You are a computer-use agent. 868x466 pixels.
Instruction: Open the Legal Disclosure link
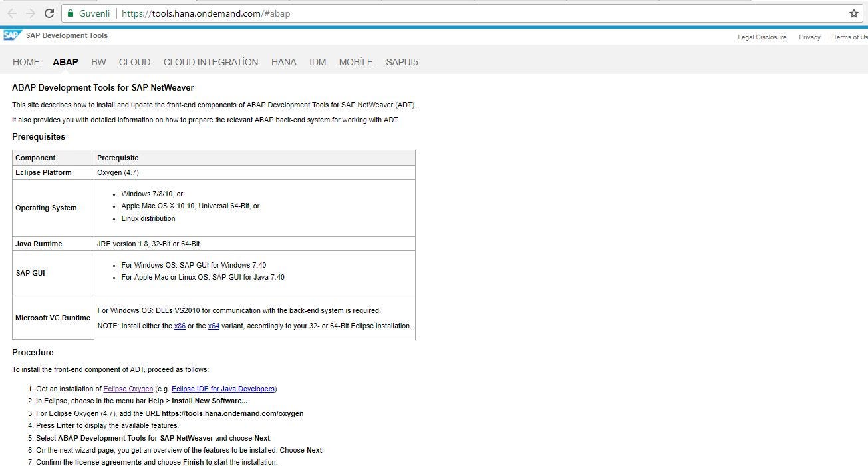point(762,37)
